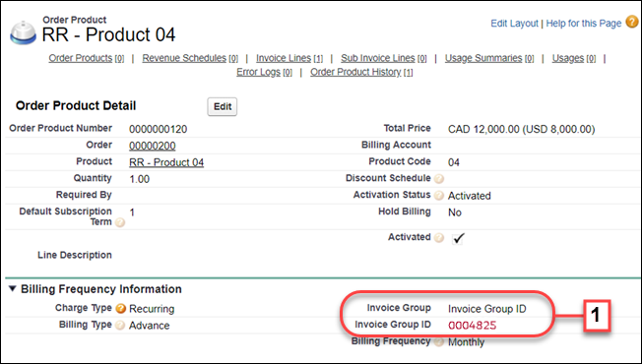The width and height of the screenshot is (642, 364).
Task: Click help icon beside Discount Schedule
Action: click(x=439, y=179)
